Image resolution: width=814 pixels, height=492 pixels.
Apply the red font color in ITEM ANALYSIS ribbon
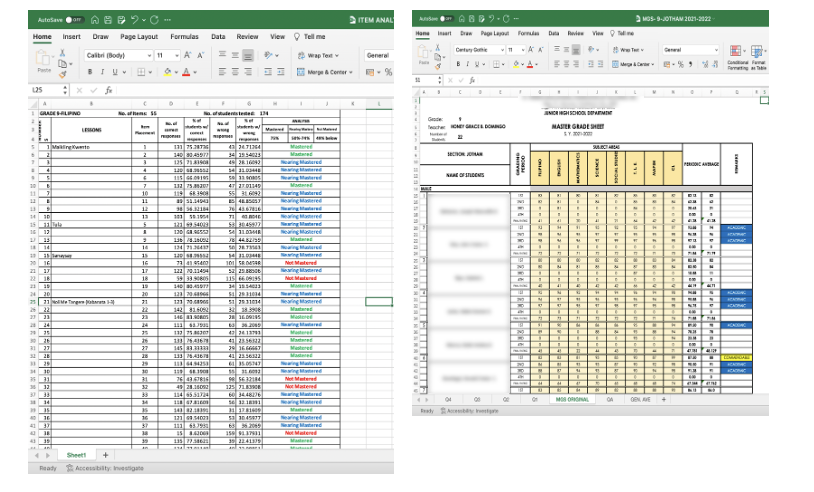(x=186, y=72)
